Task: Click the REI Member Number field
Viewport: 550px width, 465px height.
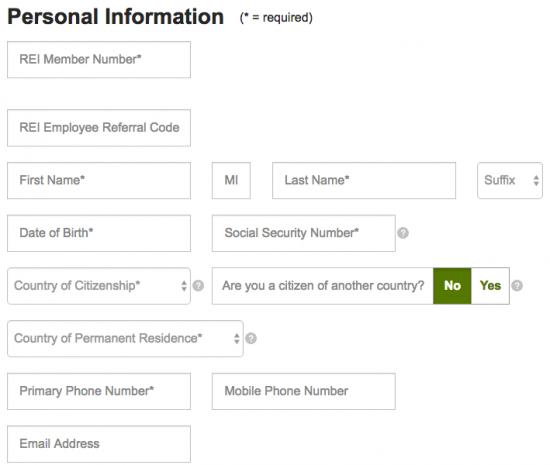Action: [x=99, y=60]
